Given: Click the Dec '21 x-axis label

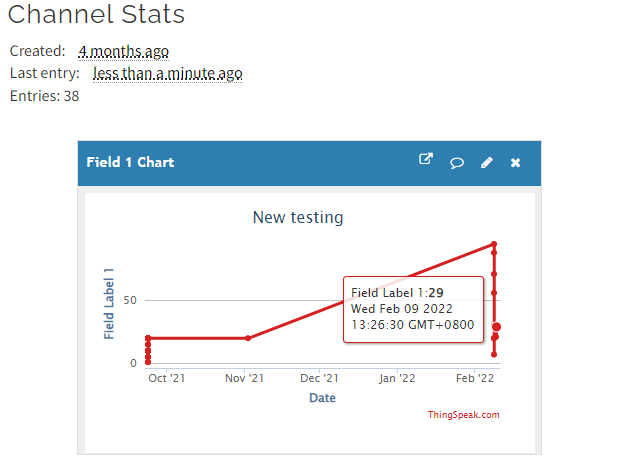Looking at the screenshot, I should tap(319, 378).
